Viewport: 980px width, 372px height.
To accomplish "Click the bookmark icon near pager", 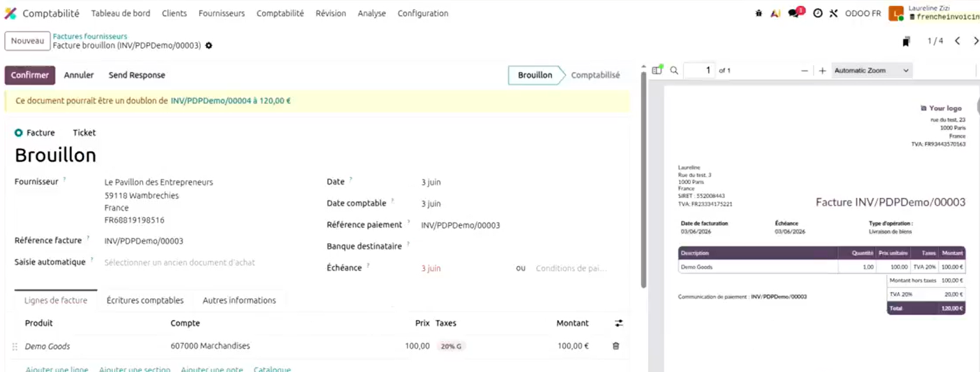I will (x=906, y=41).
